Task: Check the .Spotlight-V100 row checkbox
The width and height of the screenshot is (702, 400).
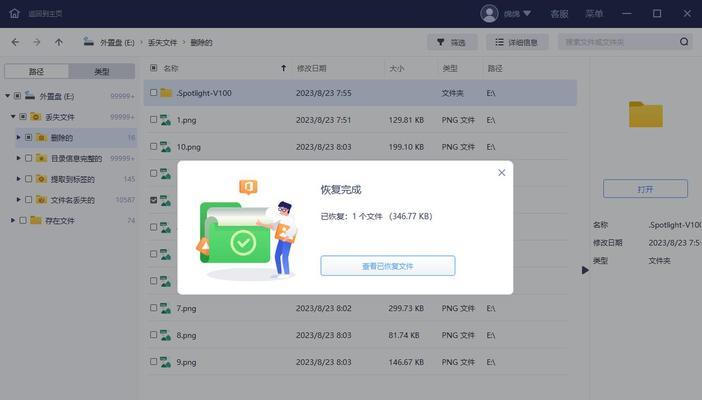Action: click(x=154, y=92)
